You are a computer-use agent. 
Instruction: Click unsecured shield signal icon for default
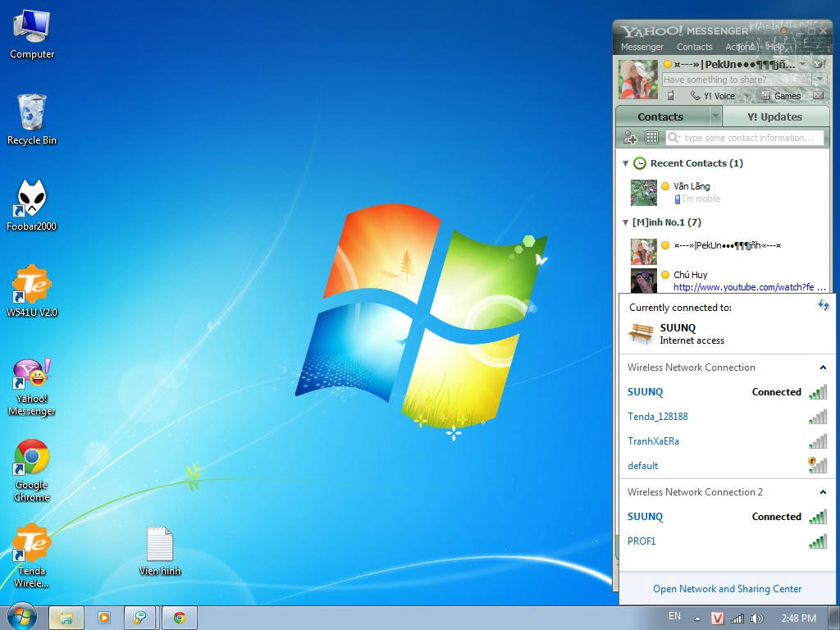pos(818,465)
